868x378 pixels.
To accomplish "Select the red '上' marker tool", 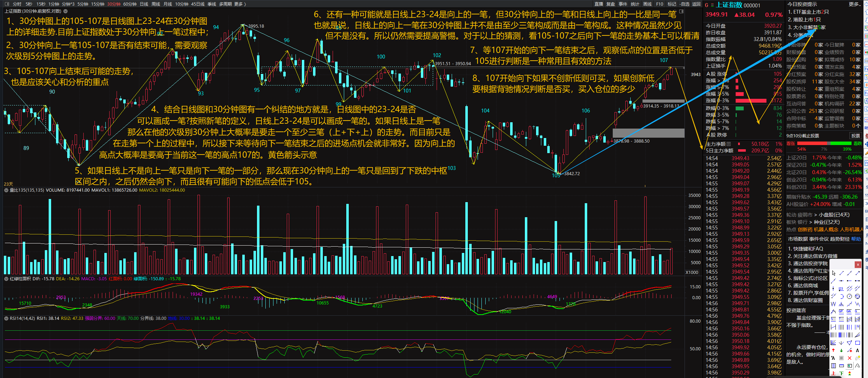I will pos(833,373).
